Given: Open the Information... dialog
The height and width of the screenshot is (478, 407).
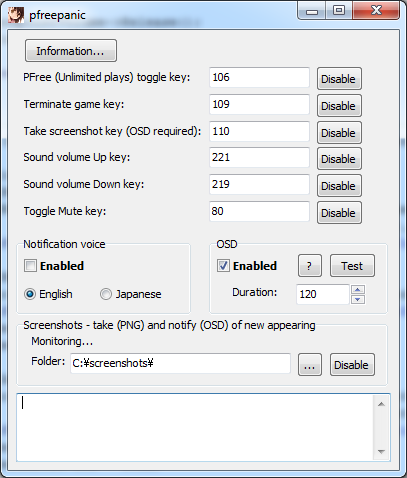Looking at the screenshot, I should [71, 51].
